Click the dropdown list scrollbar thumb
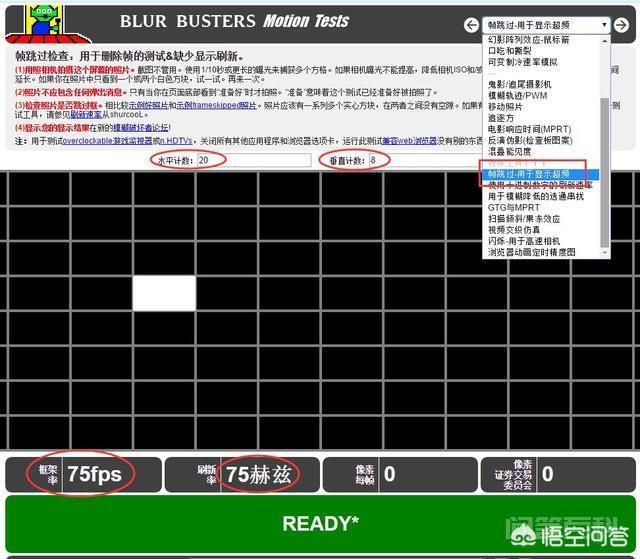640x559 pixels. click(x=605, y=172)
